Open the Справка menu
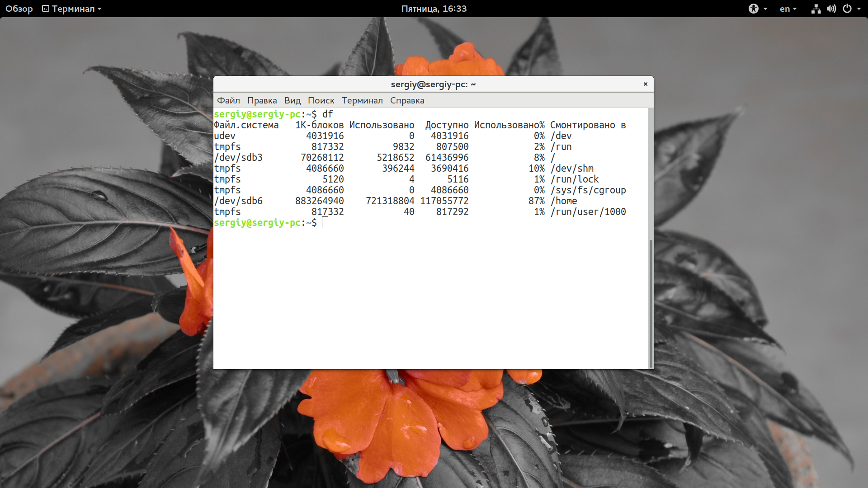The height and width of the screenshot is (488, 868). pyautogui.click(x=406, y=100)
